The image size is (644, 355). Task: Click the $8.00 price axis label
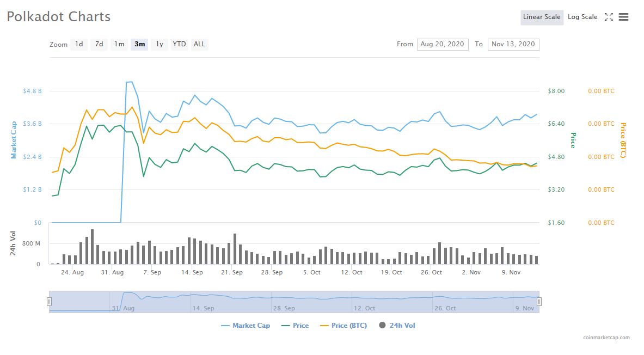point(556,91)
